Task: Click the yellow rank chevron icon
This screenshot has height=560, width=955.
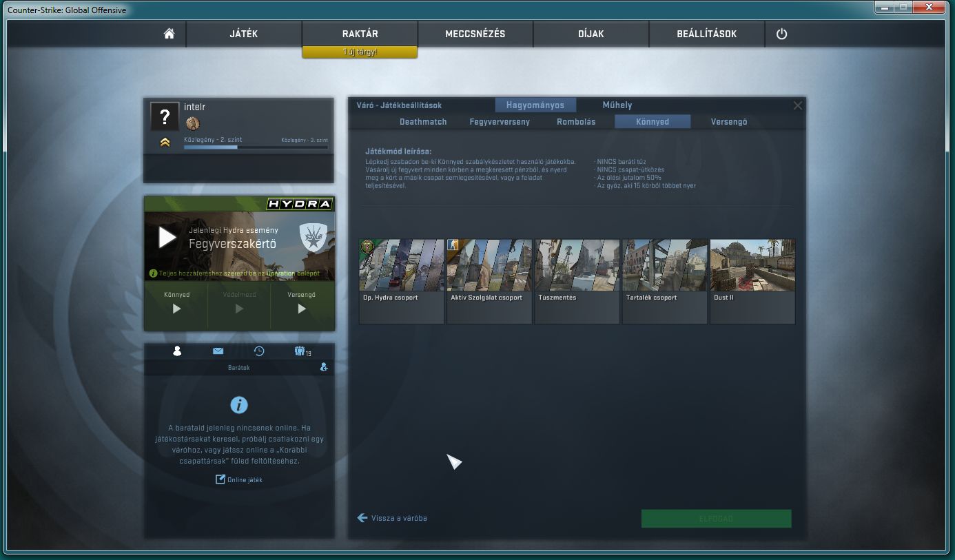Action: click(165, 143)
